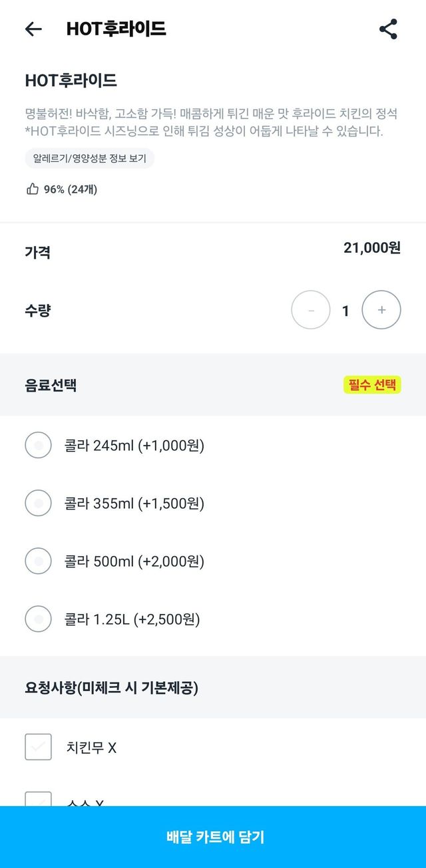This screenshot has height=868, width=426.
Task: Choose 콜라 500ml drink option
Action: (x=38, y=561)
